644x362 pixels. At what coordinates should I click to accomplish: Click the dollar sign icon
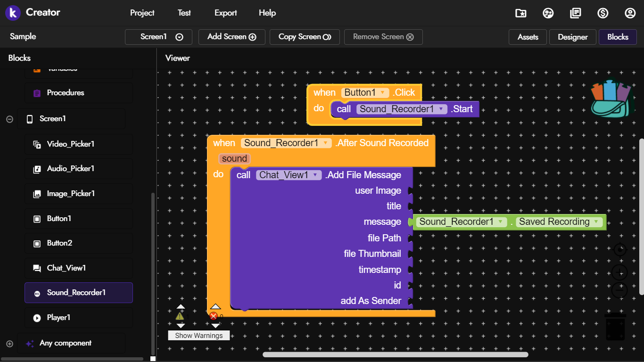coord(603,13)
